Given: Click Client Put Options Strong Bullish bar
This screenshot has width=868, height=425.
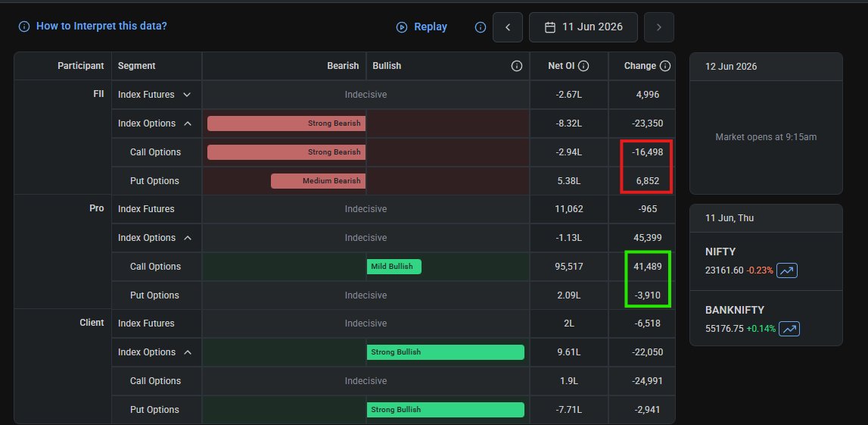Looking at the screenshot, I should coord(446,410).
